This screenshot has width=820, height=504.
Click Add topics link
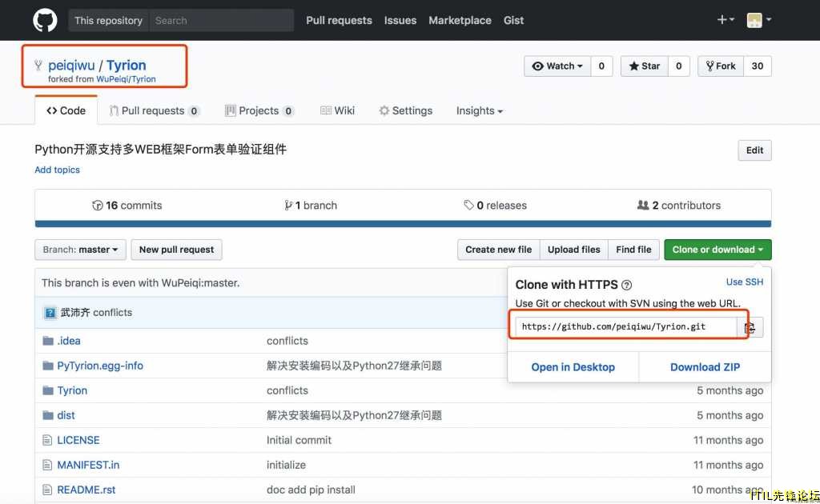57,170
